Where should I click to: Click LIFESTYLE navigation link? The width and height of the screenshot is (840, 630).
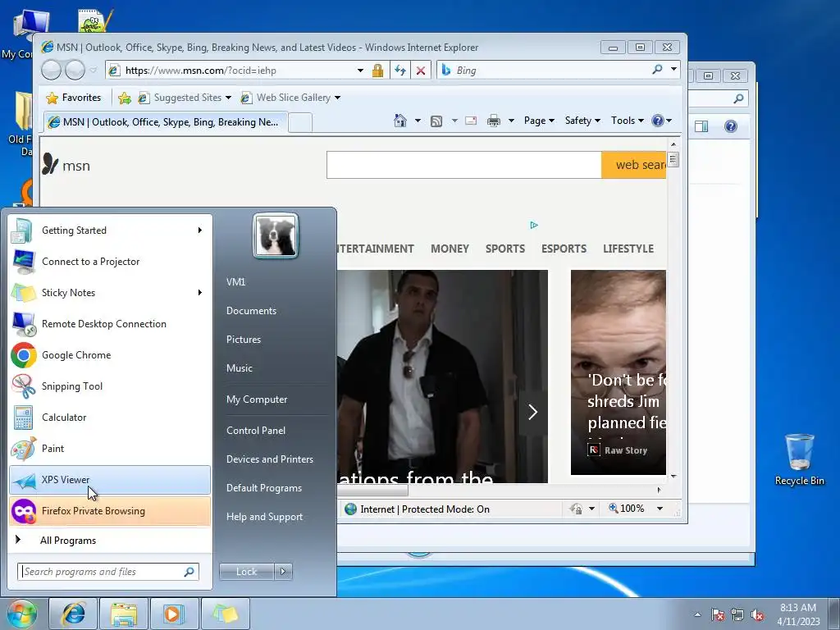click(628, 249)
